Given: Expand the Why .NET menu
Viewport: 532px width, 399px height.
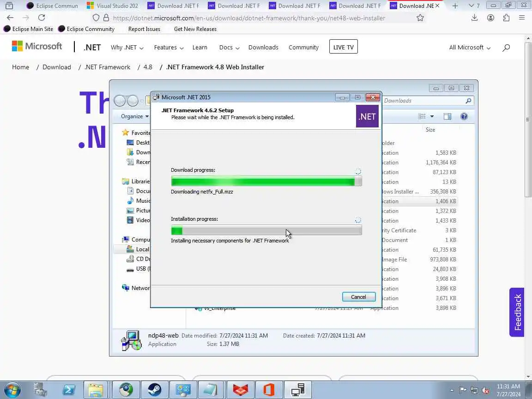Looking at the screenshot, I should 127,48.
